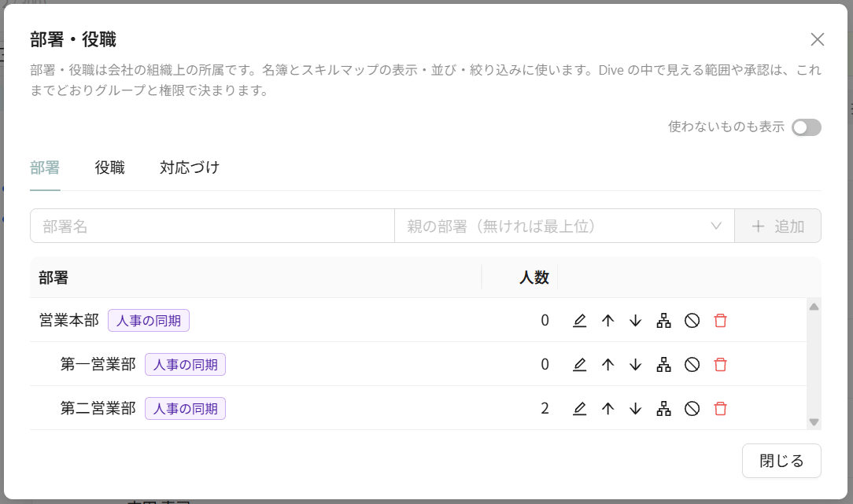853x504 pixels.
Task: Change parent department of 第一営業部
Action: point(663,365)
